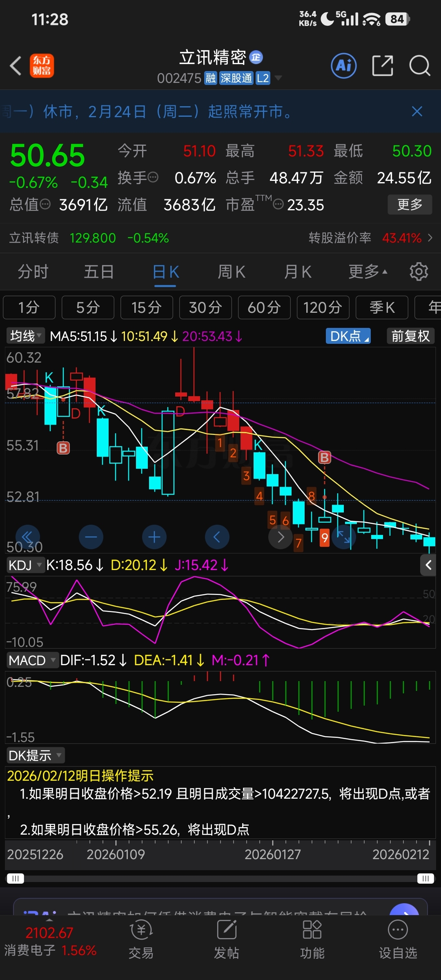
Task: Open 消费电子 sector index 2102.67
Action: [50, 942]
